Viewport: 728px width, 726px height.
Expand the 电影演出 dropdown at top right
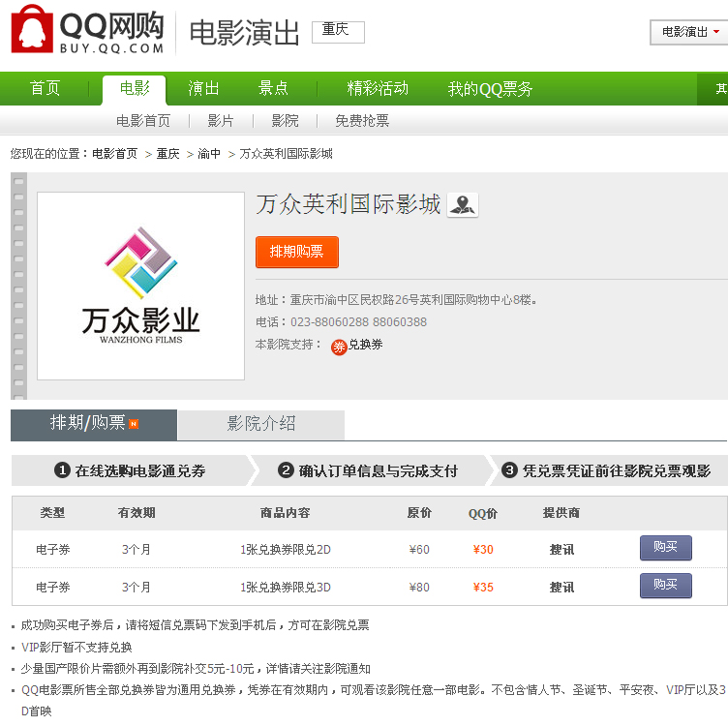689,32
